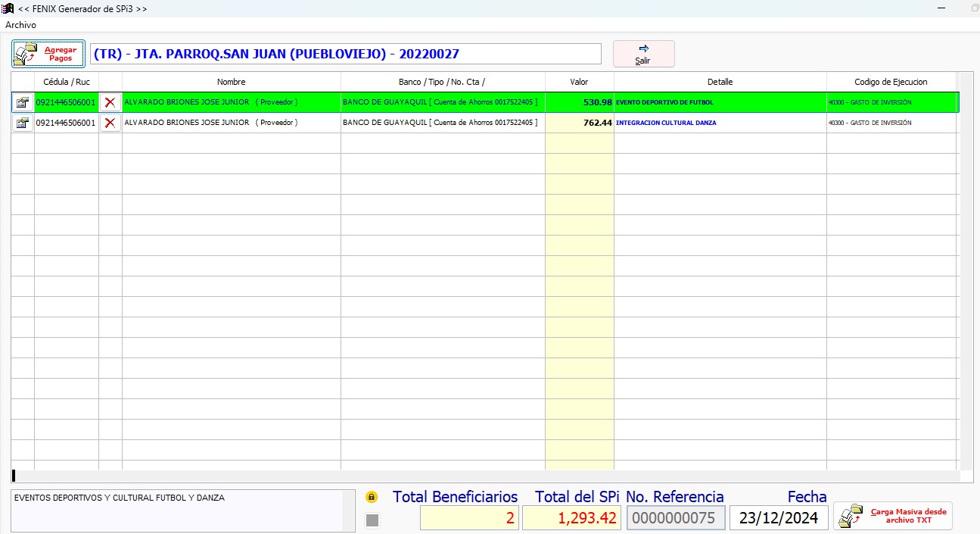
Task: Open the Archivo menu
Action: point(20,25)
